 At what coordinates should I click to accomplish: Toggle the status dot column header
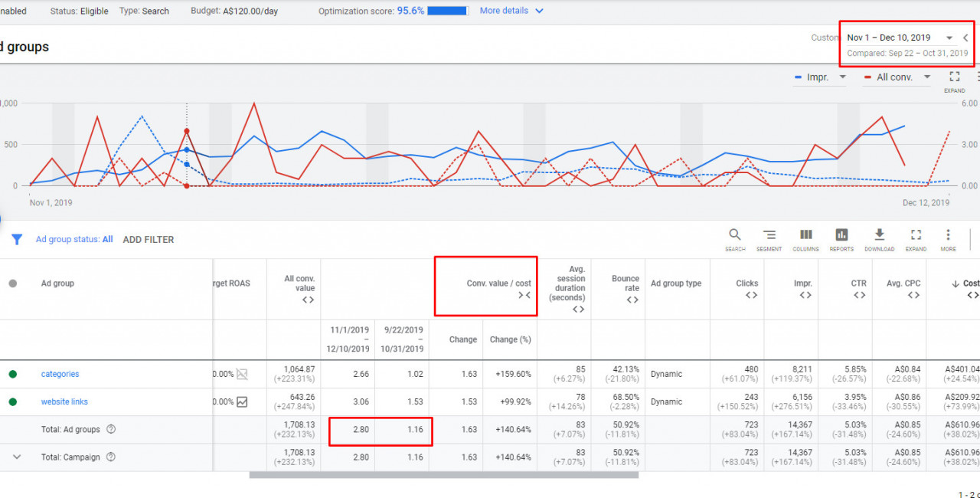pyautogui.click(x=12, y=283)
